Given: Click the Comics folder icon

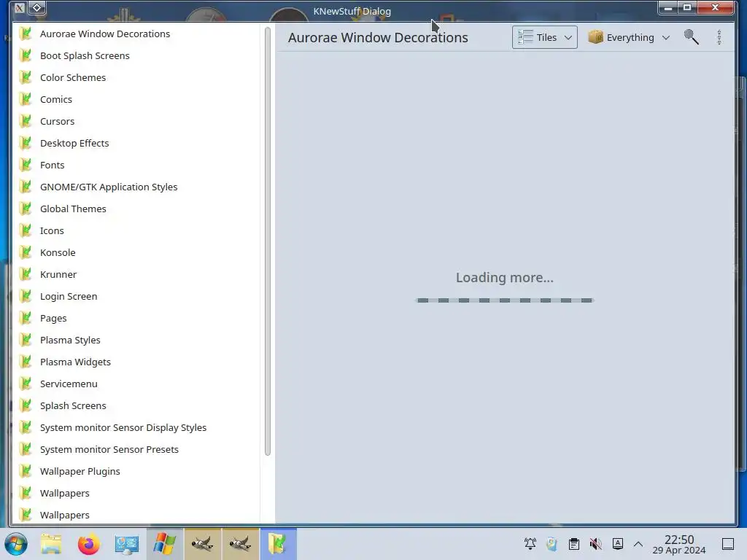Looking at the screenshot, I should [26, 99].
